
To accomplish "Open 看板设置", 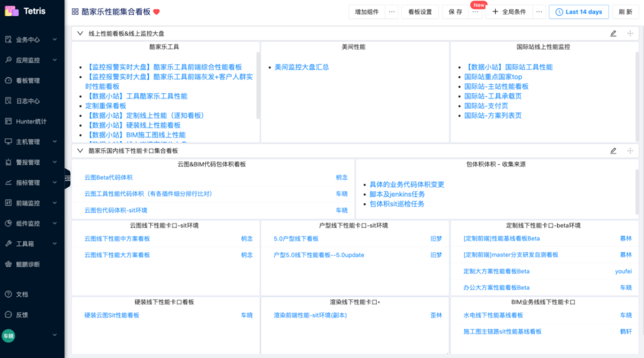I will (x=420, y=12).
